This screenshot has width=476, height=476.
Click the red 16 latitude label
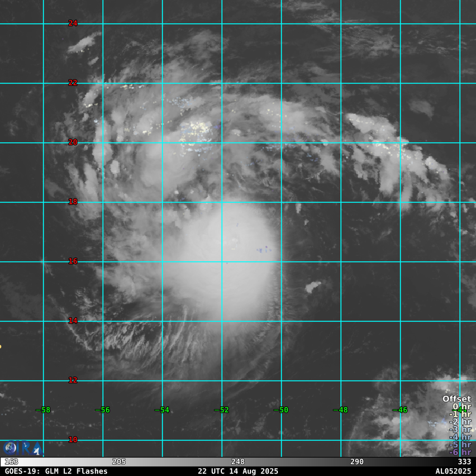[x=73, y=261]
